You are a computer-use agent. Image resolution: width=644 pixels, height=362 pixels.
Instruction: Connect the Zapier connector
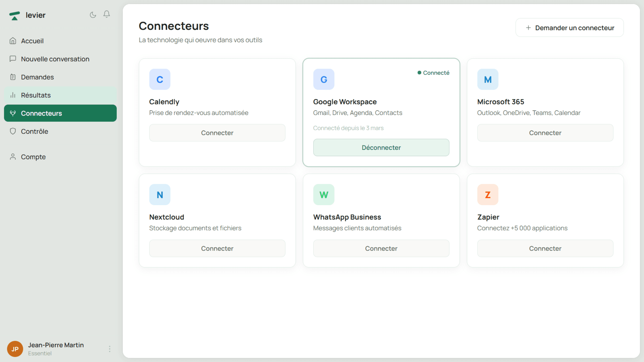545,248
